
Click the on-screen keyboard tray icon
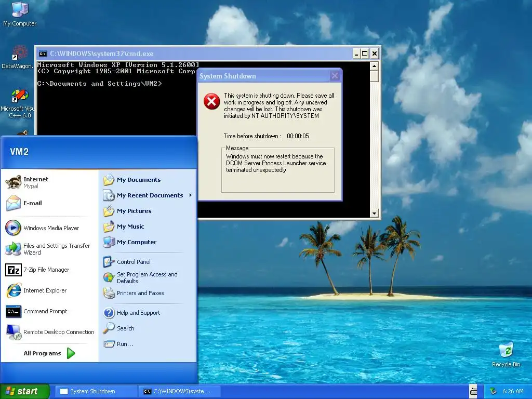(x=473, y=391)
